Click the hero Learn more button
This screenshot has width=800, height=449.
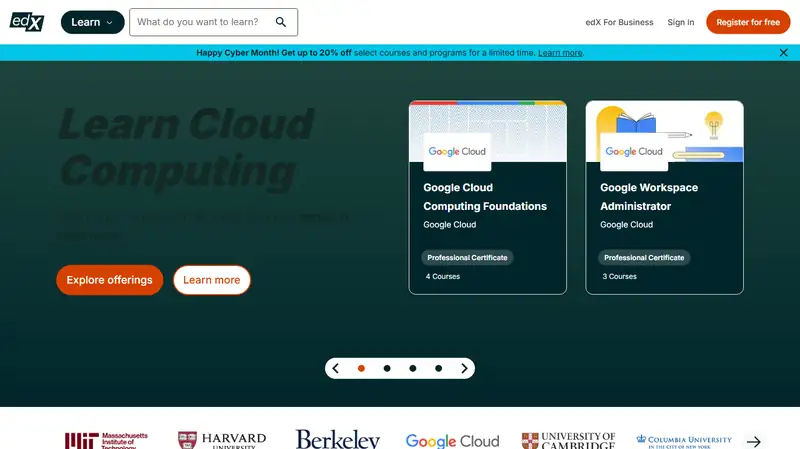[212, 280]
